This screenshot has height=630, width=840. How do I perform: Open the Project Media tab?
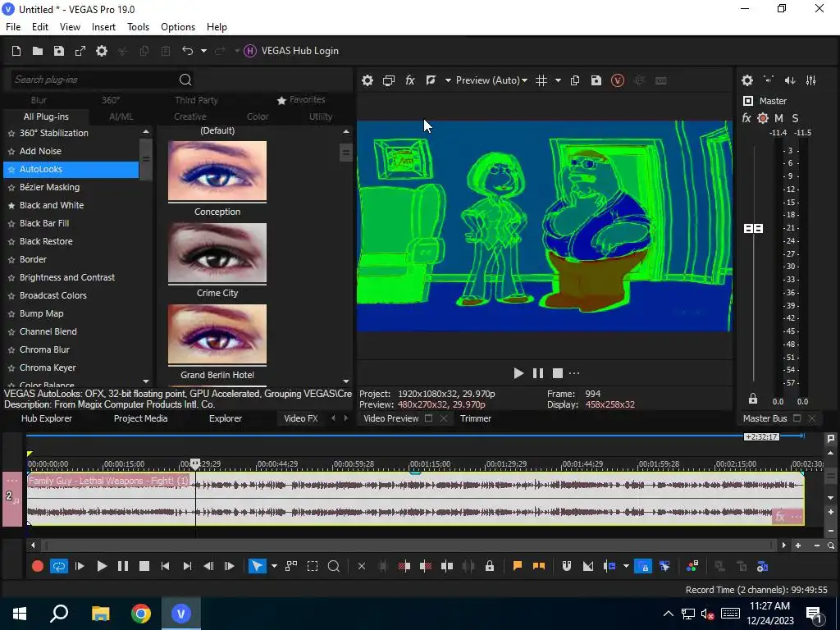[x=140, y=418]
